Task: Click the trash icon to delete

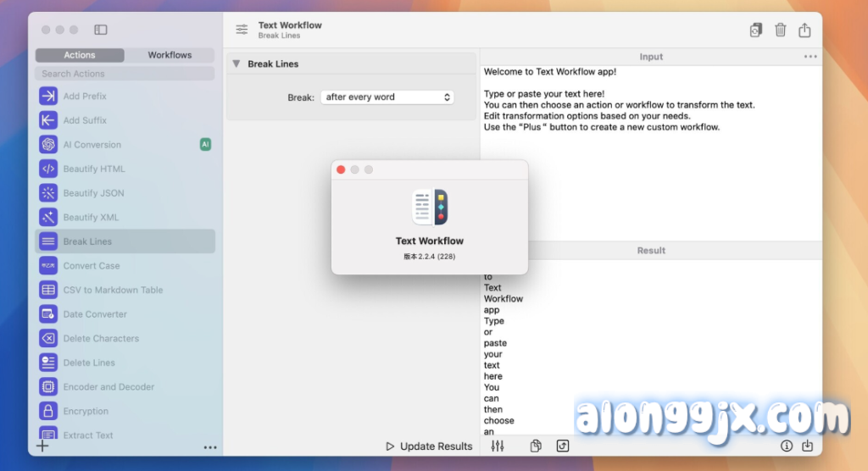Action: pos(780,30)
